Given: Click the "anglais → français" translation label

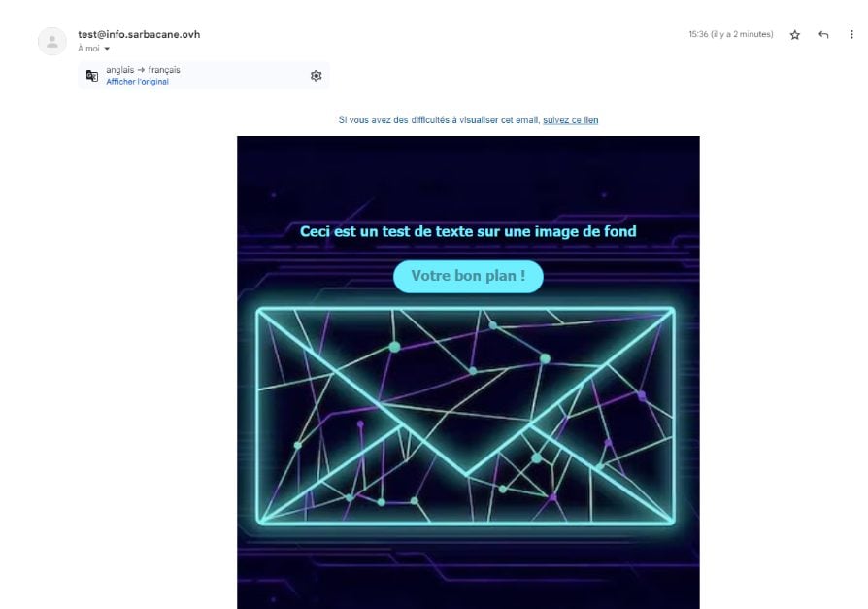Looking at the screenshot, I should tap(143, 70).
